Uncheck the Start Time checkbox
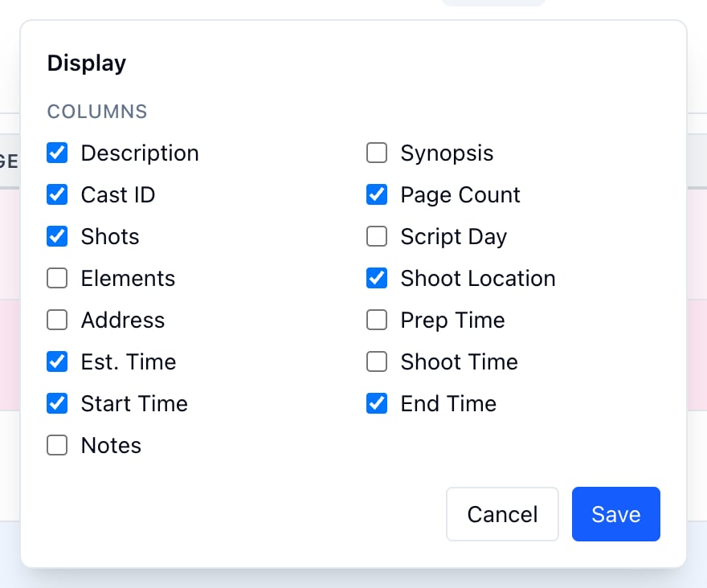 coord(57,403)
